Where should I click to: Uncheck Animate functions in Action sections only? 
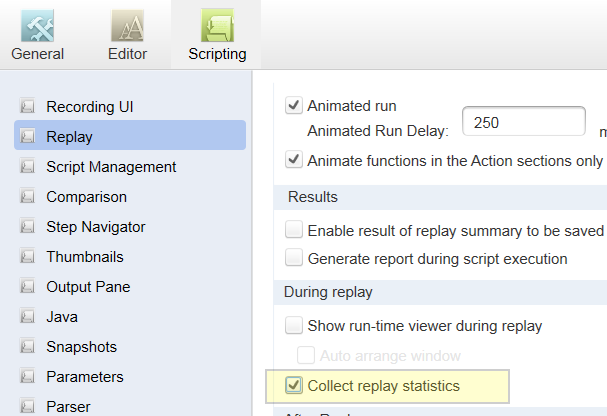pyautogui.click(x=294, y=160)
